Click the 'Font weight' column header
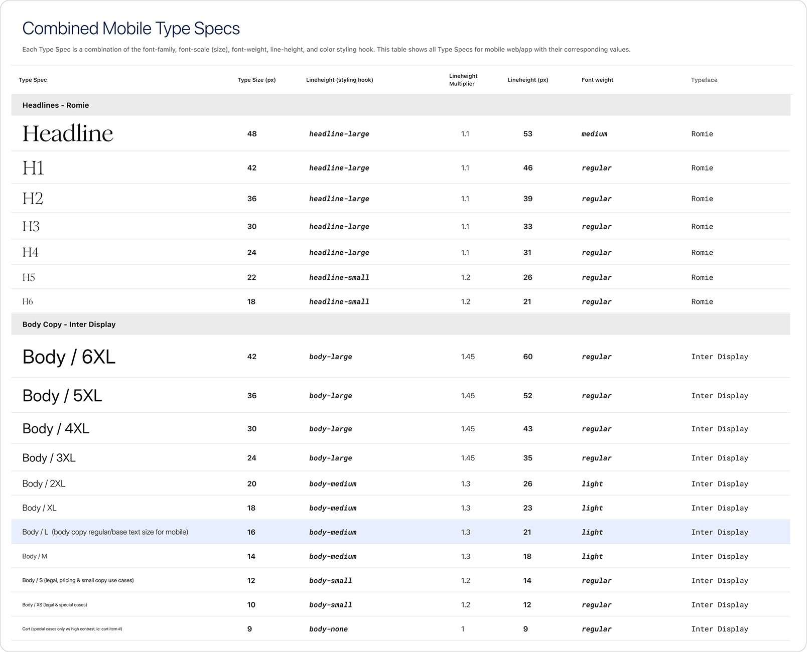The width and height of the screenshot is (812, 652). (x=597, y=80)
